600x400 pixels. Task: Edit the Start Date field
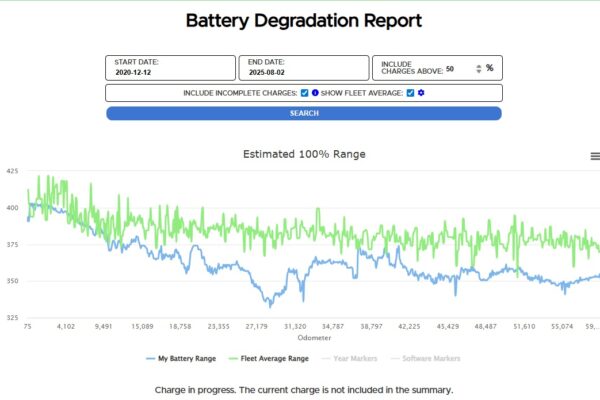point(170,73)
